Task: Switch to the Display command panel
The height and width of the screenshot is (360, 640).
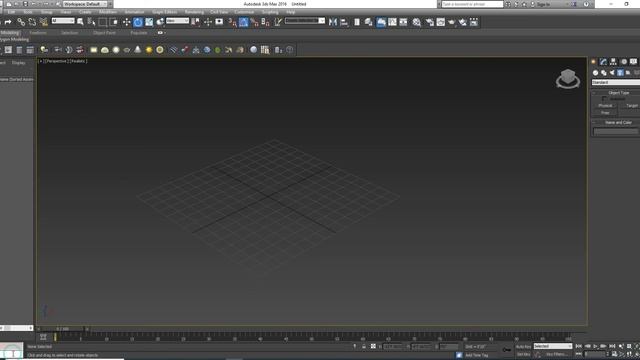Action: pos(633,62)
